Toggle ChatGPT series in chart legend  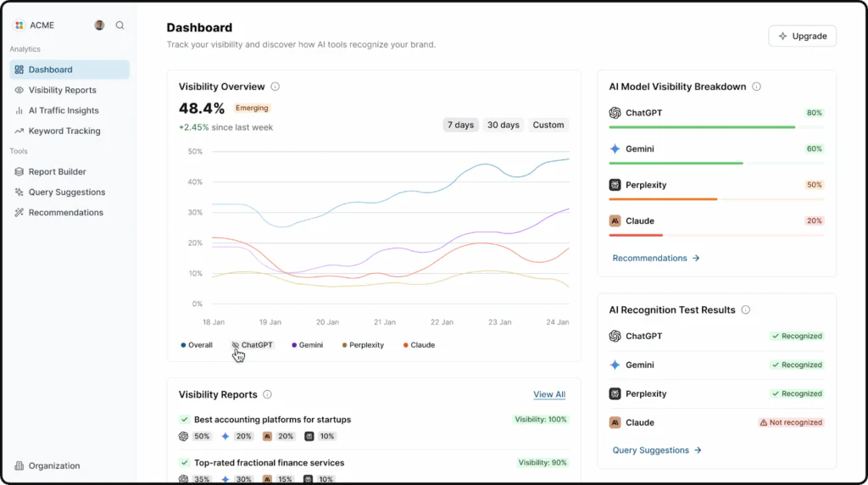(253, 345)
